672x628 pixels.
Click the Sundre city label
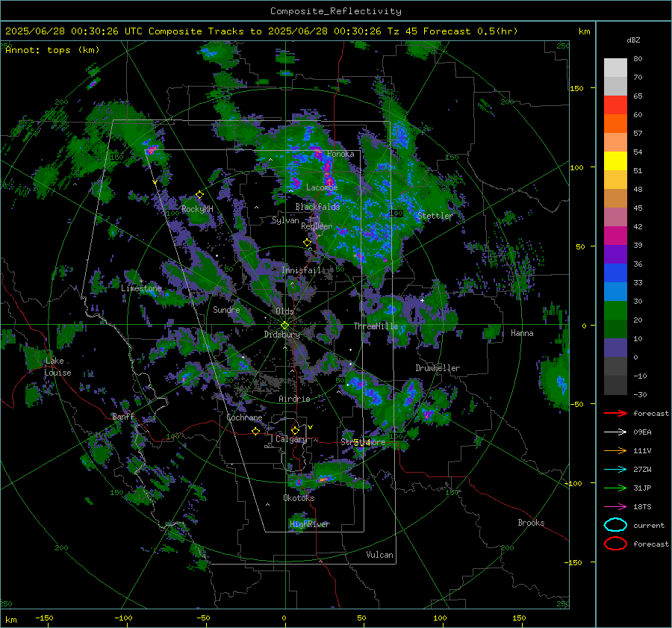[x=226, y=310]
